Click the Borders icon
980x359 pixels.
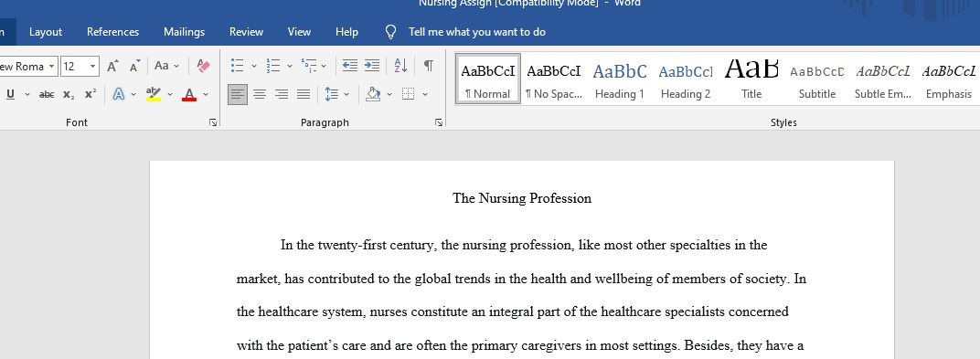click(408, 94)
